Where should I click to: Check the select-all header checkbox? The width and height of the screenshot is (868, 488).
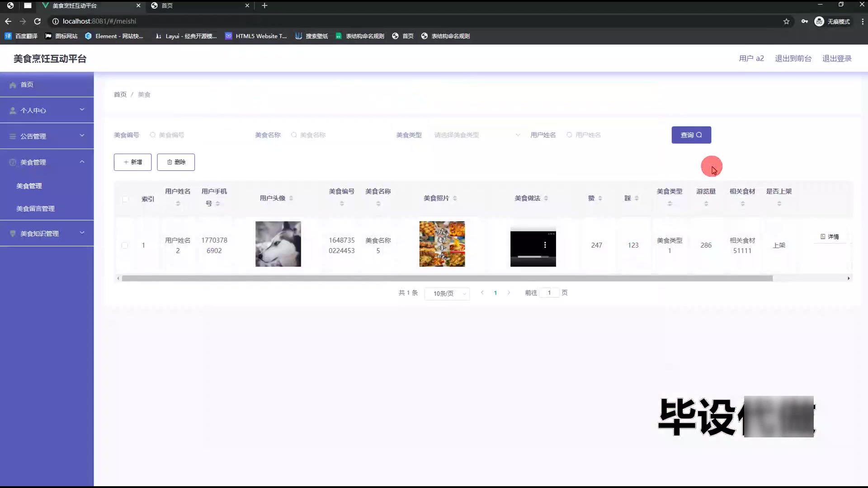[125, 199]
